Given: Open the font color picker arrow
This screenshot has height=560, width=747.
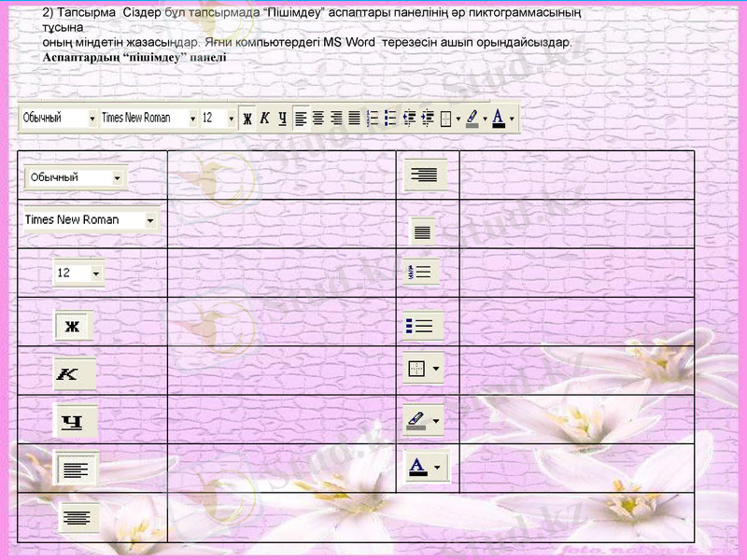Looking at the screenshot, I should (436, 465).
